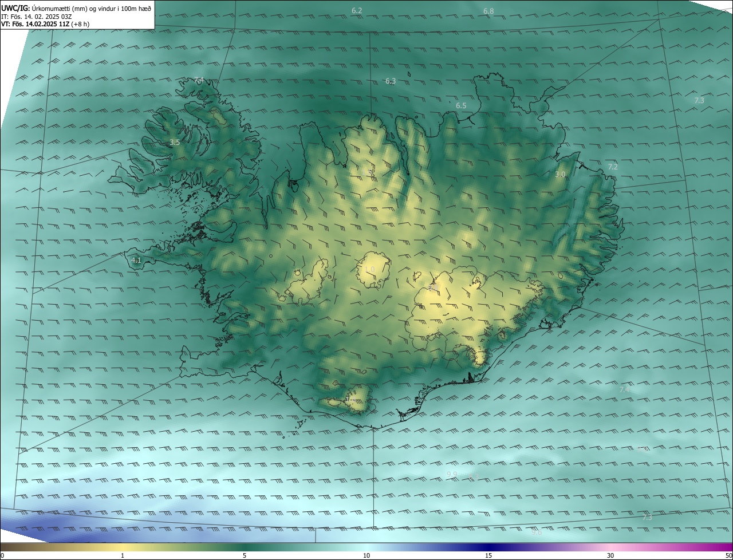The width and height of the screenshot is (733, 560).
Task: Click the 6.8 value label on map
Action: pyautogui.click(x=488, y=11)
